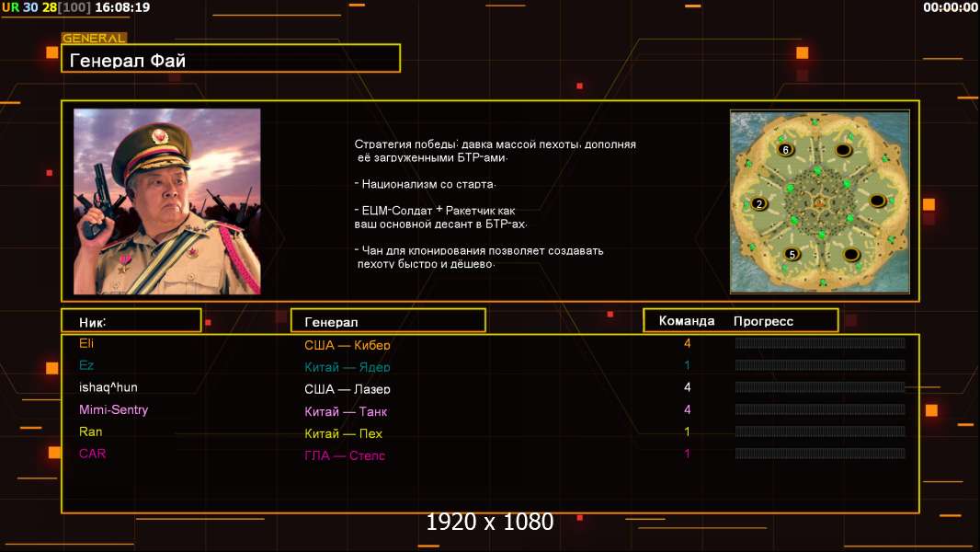Viewport: 980px width, 552px height.
Task: Click the loading progress bar for Ez
Action: pyautogui.click(x=820, y=365)
